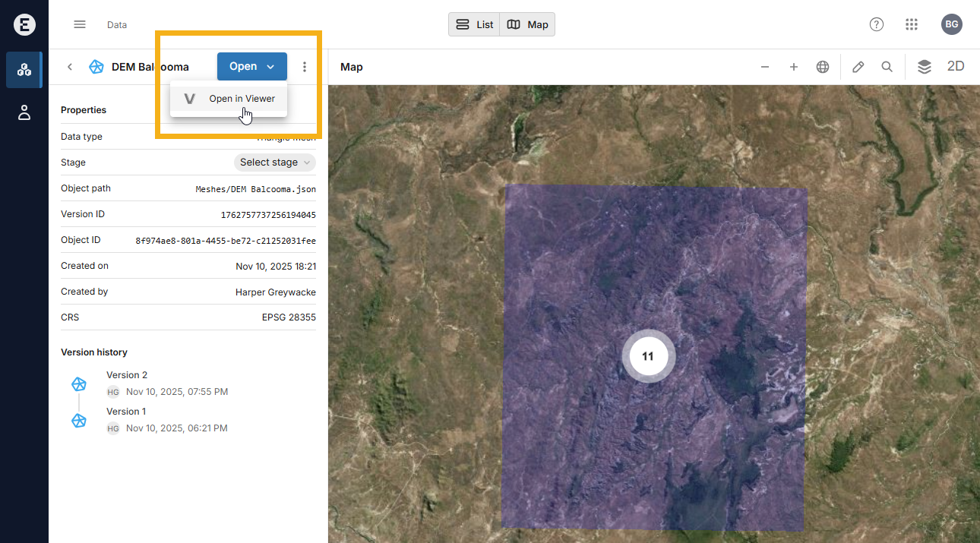The height and width of the screenshot is (543, 980).
Task: Select Version 2 in version history
Action: [x=127, y=375]
